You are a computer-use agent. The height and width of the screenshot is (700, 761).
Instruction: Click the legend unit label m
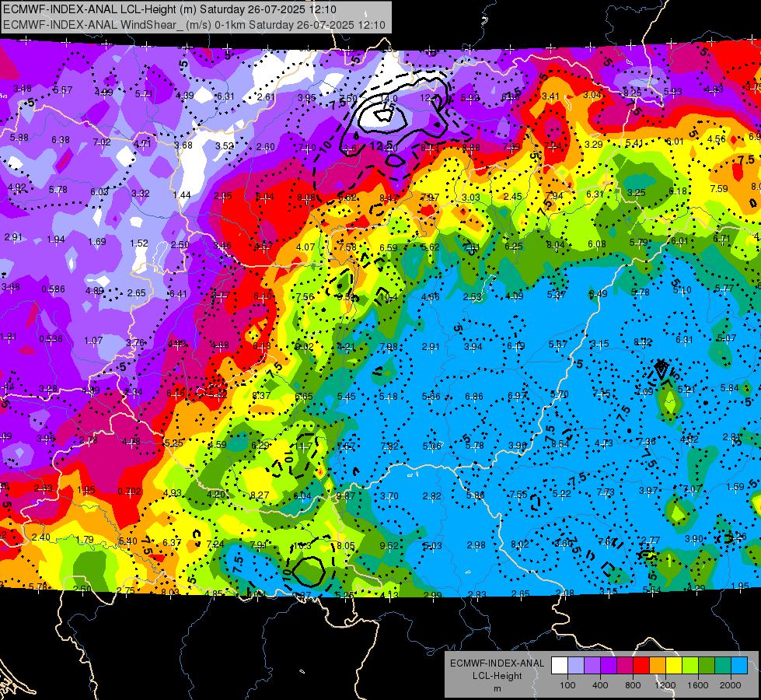(497, 688)
